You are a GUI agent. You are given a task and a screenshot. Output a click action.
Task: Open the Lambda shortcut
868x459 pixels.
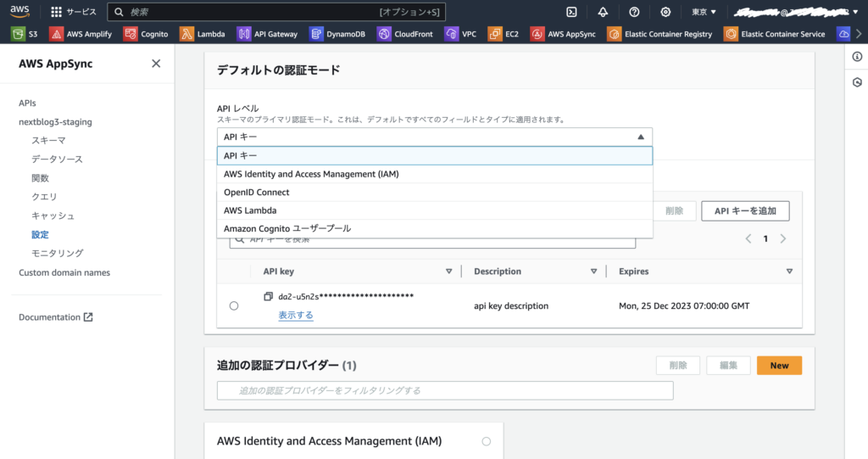coord(203,34)
